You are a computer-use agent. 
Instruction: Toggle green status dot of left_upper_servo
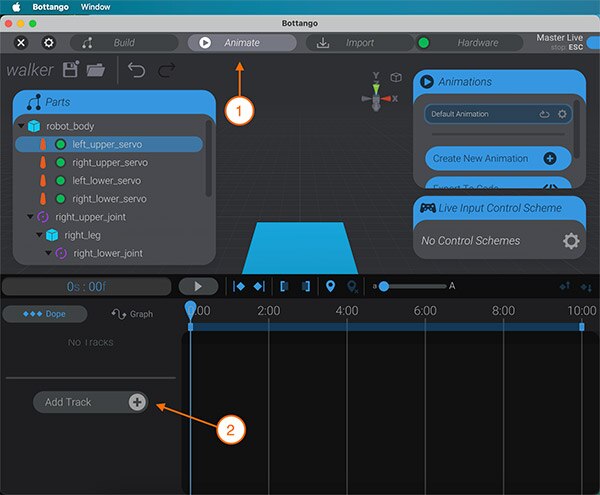[60, 144]
